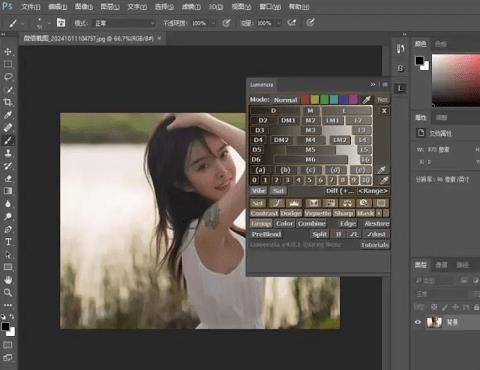Select the Brush tool in left toolbar
This screenshot has height=370, width=480.
(8, 140)
